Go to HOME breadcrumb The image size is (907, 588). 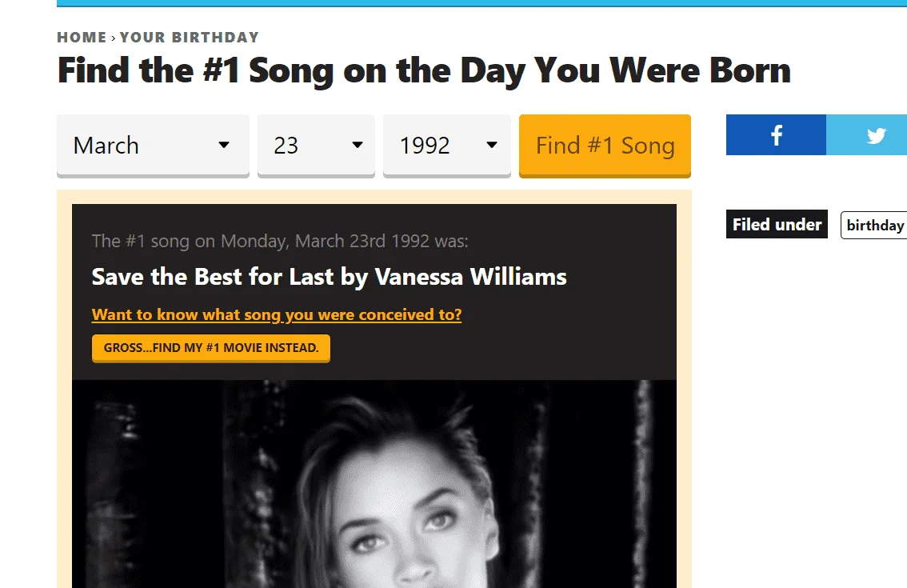pos(82,37)
